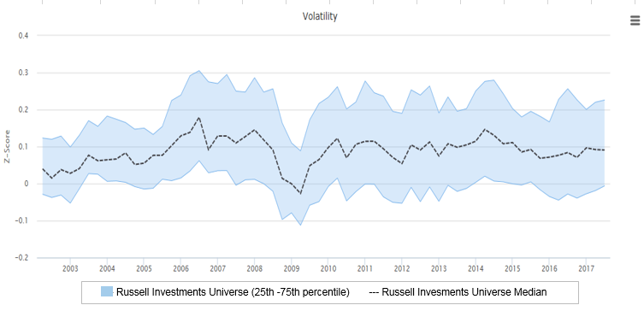Click the Z-Score axis label
This screenshot has width=644, height=311.
tap(7, 147)
